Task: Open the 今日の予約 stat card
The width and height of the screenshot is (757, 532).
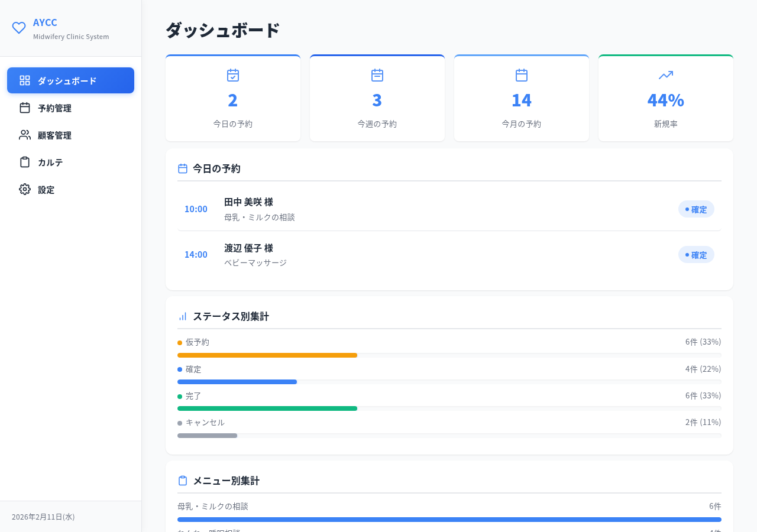Action: (232, 98)
